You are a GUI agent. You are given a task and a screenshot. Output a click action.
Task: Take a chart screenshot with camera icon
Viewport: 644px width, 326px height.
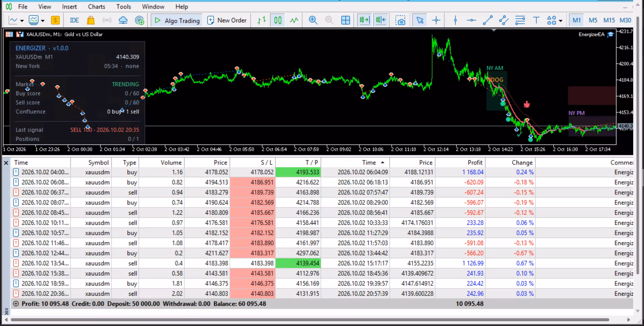pos(400,20)
